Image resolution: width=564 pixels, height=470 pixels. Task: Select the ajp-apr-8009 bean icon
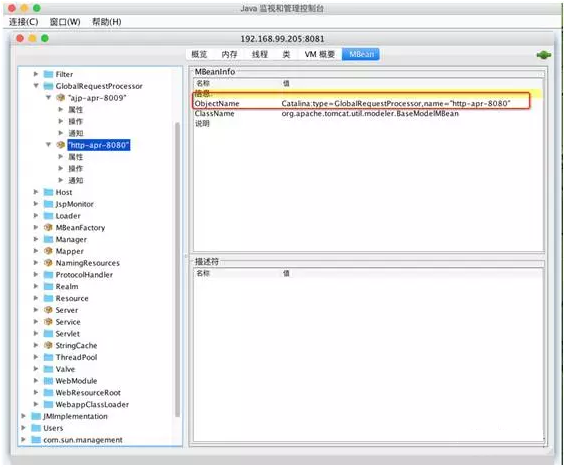pyautogui.click(x=60, y=97)
